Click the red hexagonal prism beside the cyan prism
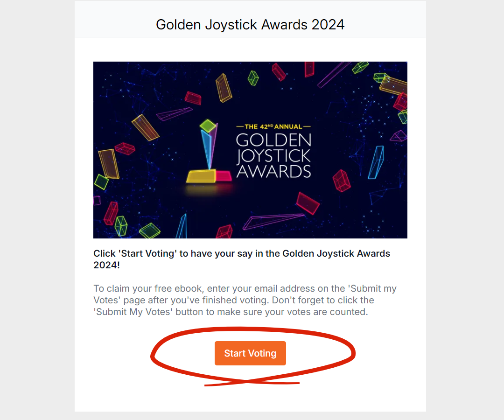Viewport: 504px width, 420px height. click(x=341, y=181)
